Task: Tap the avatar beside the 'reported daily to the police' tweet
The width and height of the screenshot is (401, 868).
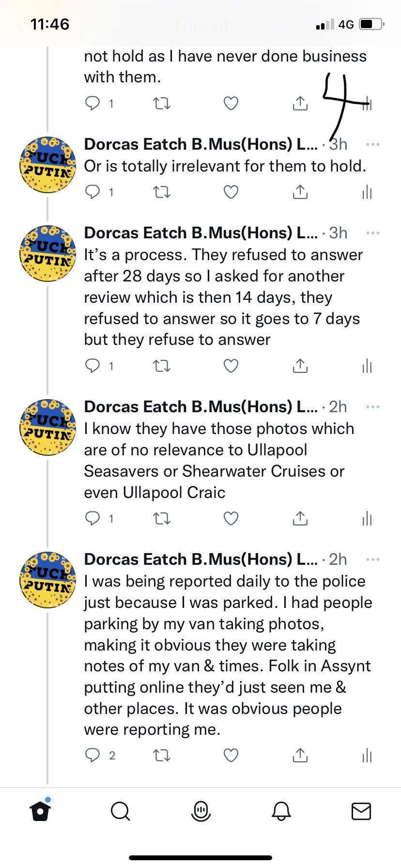Action: [x=47, y=580]
